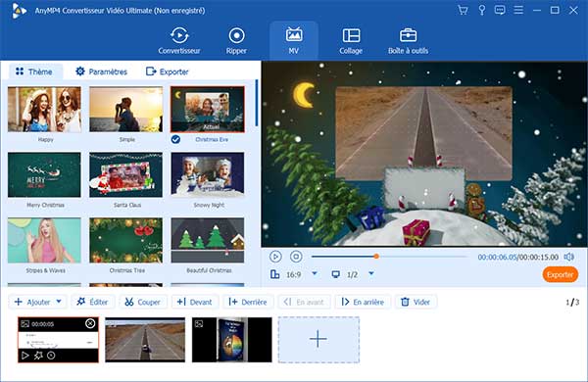This screenshot has width=588, height=382.
Task: Click the edit star icon on first clip
Action: point(38,355)
